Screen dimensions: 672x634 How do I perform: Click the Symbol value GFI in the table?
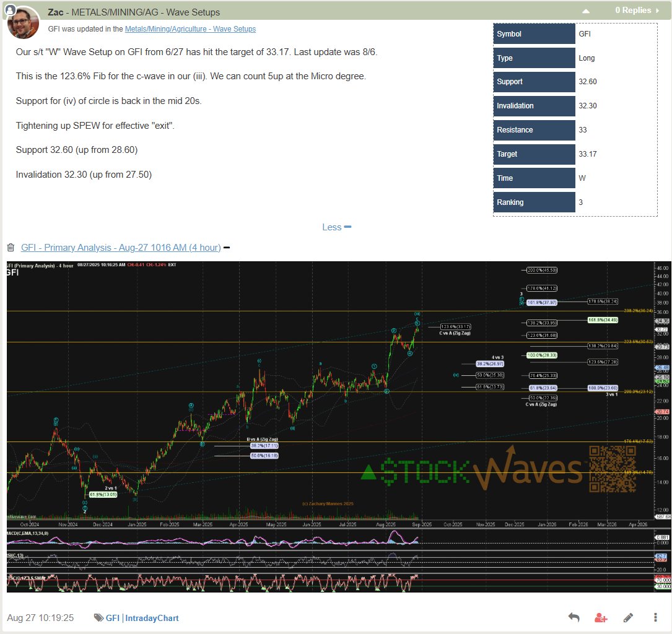pyautogui.click(x=585, y=34)
